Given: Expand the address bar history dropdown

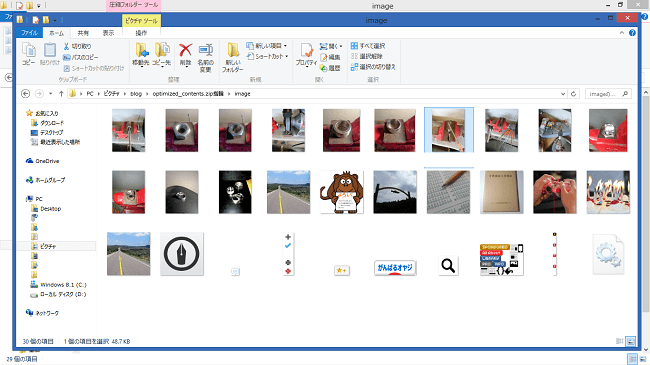Looking at the screenshot, I should (563, 94).
